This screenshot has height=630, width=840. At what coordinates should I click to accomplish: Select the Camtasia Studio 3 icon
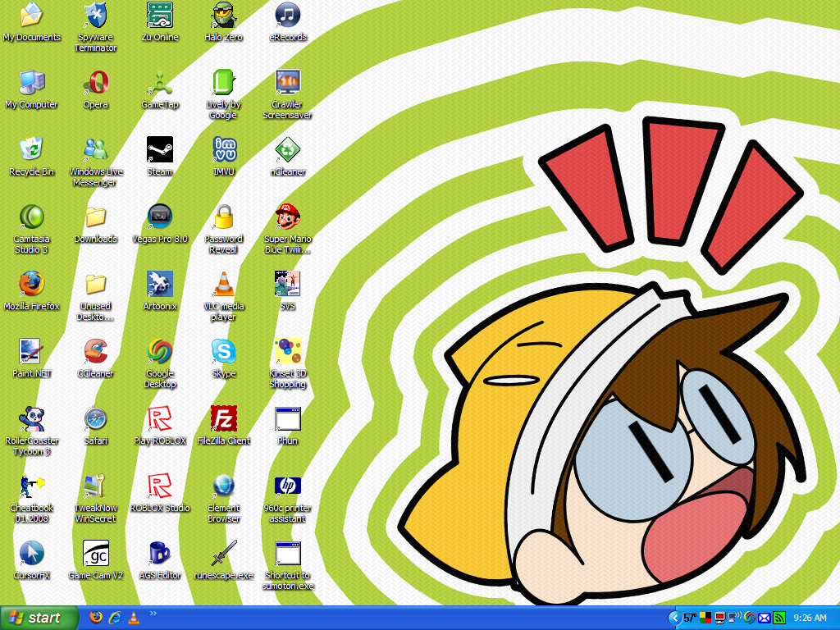(31, 217)
